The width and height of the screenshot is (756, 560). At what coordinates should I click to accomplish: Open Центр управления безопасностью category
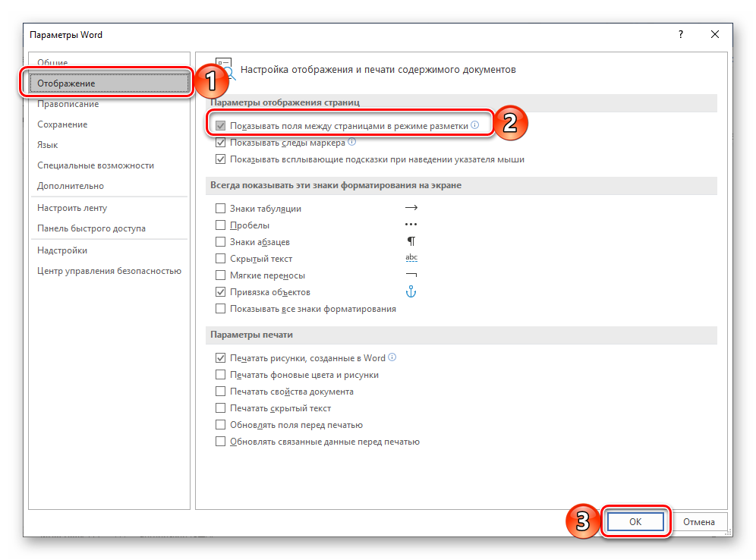tap(109, 271)
